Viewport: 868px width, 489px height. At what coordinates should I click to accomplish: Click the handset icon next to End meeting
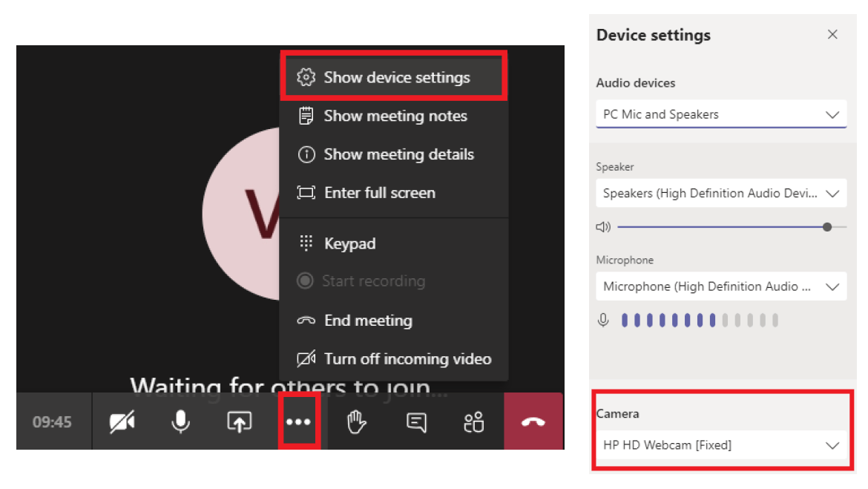pos(306,320)
